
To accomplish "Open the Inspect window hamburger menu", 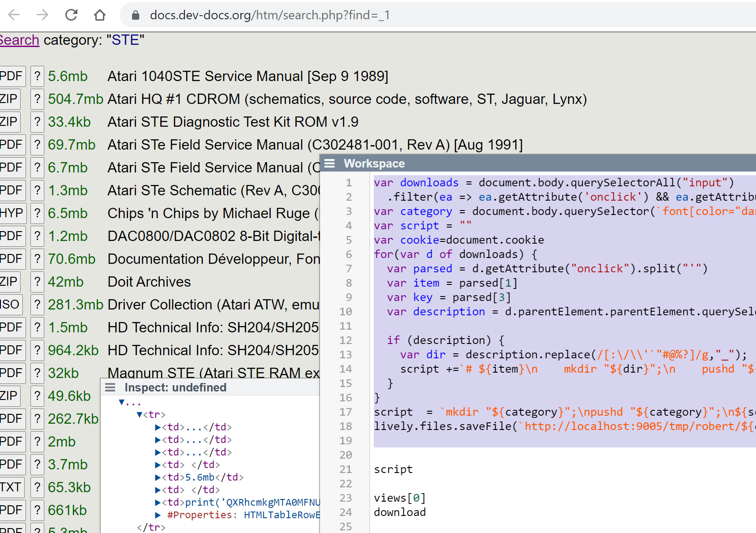I will tap(110, 387).
